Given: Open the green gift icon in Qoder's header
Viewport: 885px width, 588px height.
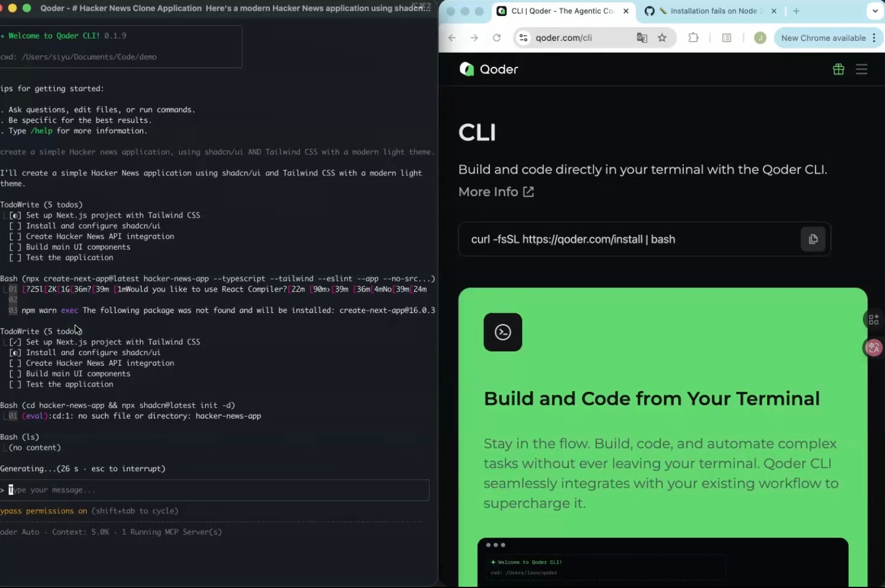Looking at the screenshot, I should click(838, 69).
